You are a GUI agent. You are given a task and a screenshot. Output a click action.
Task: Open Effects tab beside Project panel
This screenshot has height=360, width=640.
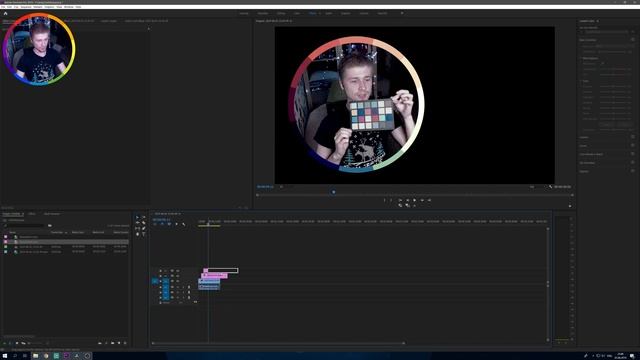(x=32, y=214)
